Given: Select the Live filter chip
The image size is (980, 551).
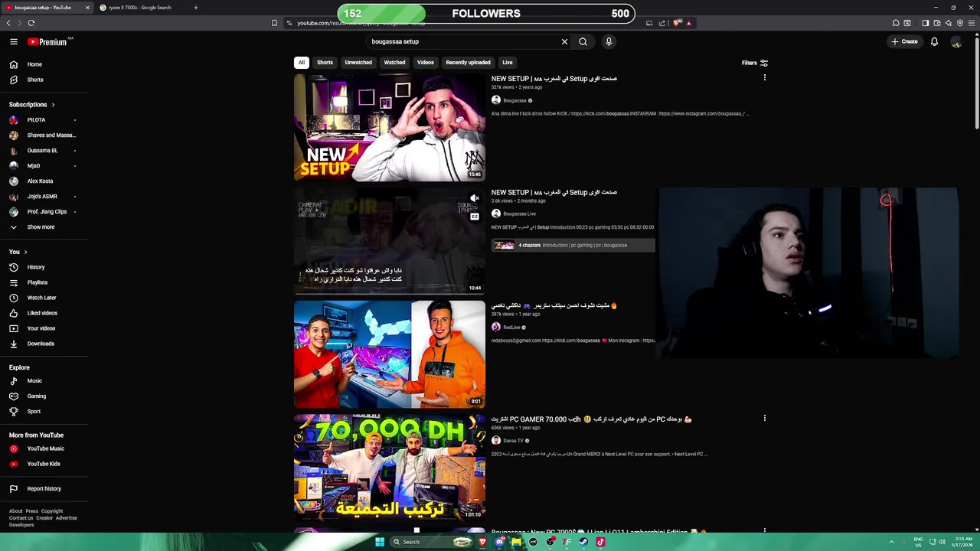Looking at the screenshot, I should coord(507,62).
